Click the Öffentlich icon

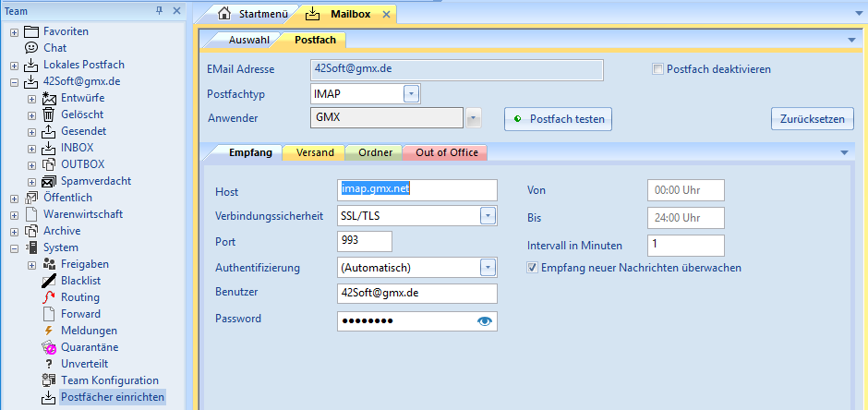pos(31,198)
